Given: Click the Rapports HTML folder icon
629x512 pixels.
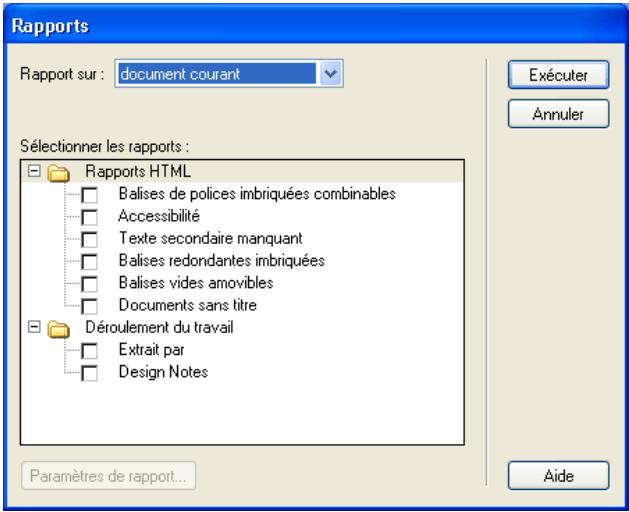Looking at the screenshot, I should coord(59,173).
